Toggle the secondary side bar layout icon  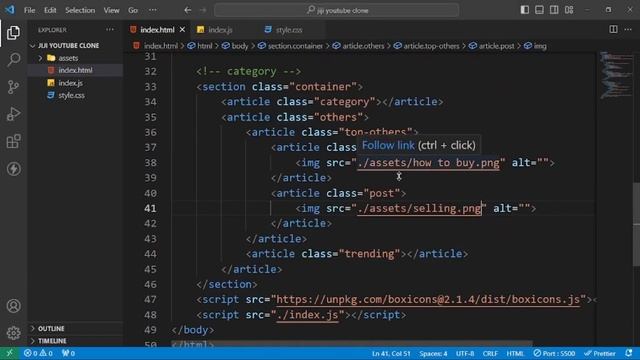point(554,10)
